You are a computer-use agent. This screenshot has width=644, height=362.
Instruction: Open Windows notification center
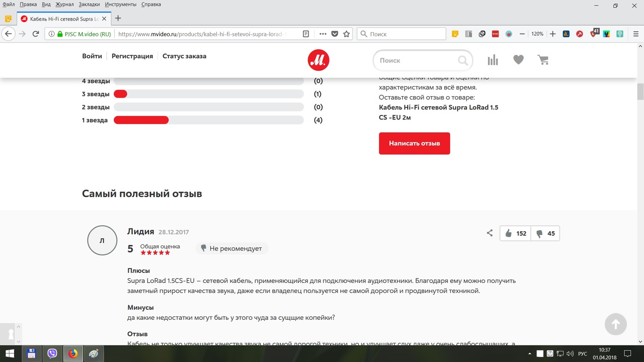627,354
